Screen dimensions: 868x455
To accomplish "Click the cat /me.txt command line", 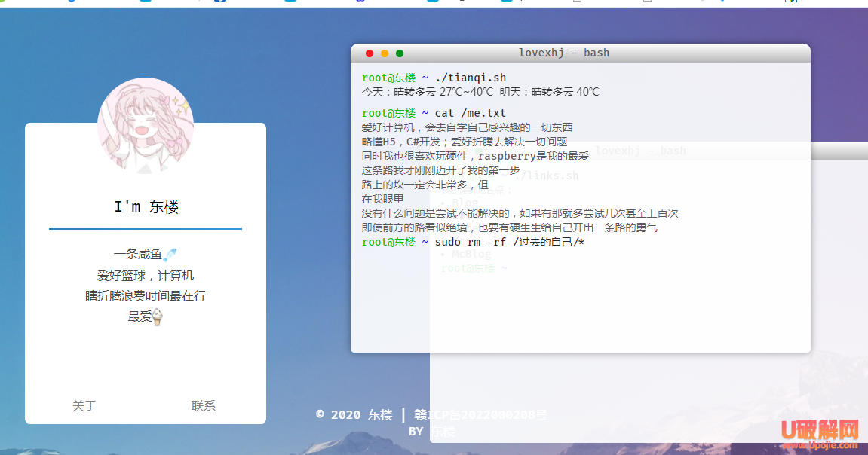I will pos(471,113).
